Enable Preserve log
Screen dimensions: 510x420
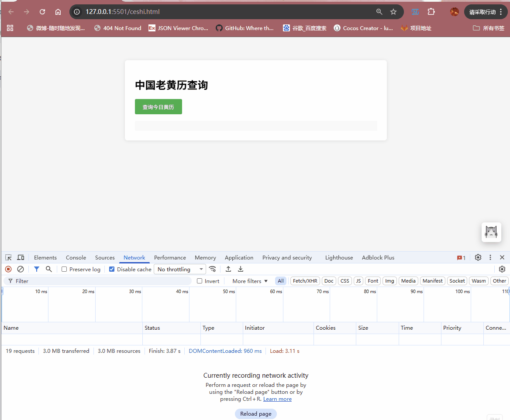pos(63,269)
